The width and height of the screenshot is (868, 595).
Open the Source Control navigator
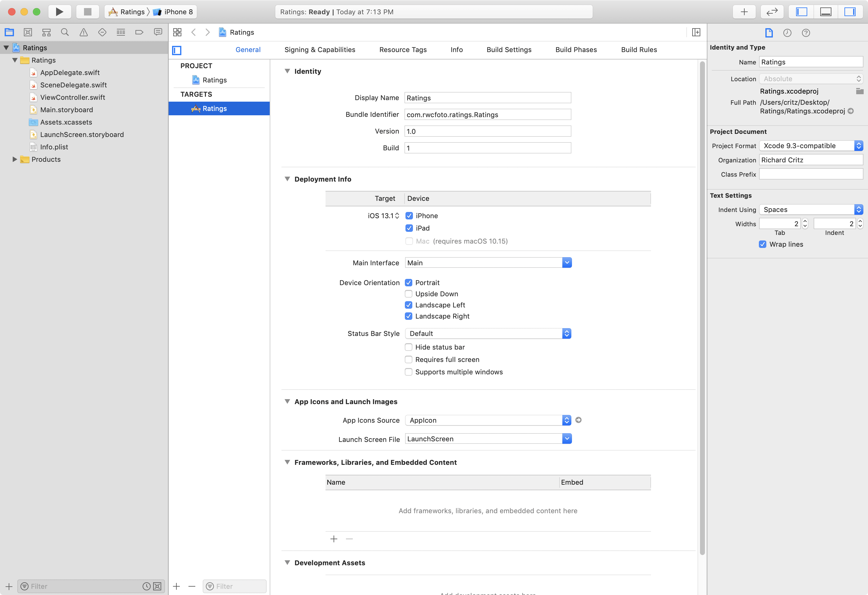point(28,32)
